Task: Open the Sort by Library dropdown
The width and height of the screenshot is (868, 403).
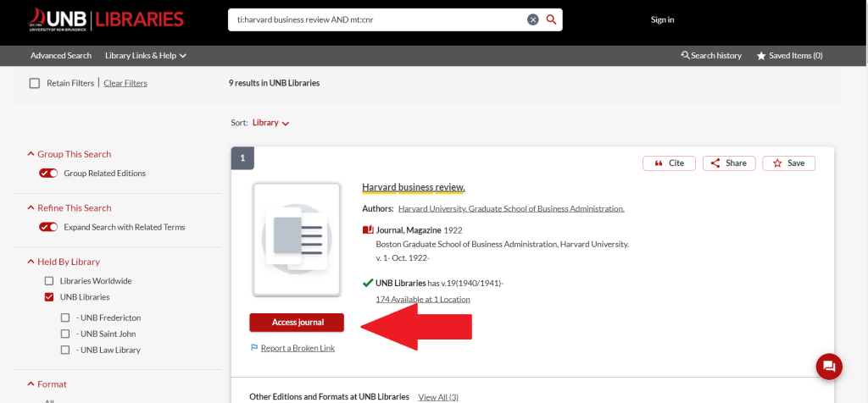Action: click(x=270, y=123)
